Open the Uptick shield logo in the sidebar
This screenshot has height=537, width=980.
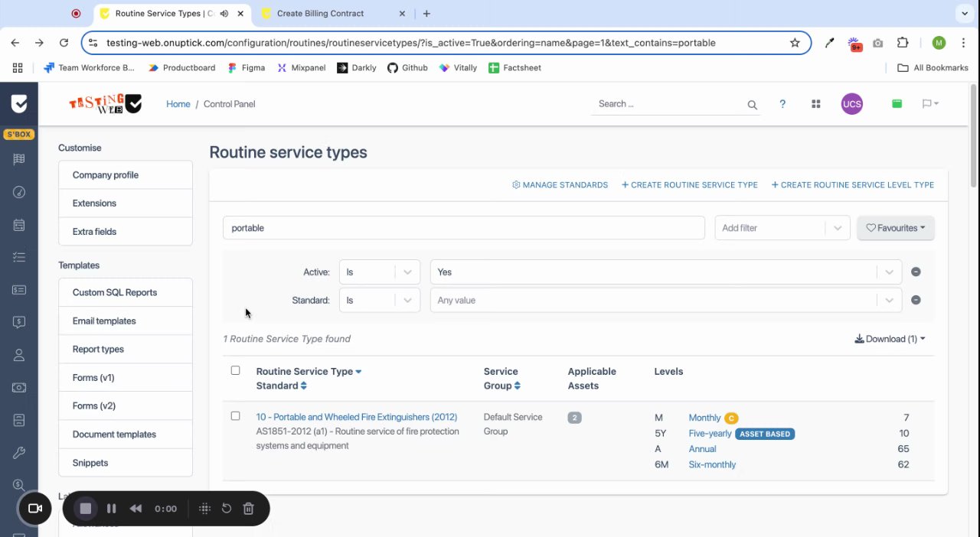point(19,103)
